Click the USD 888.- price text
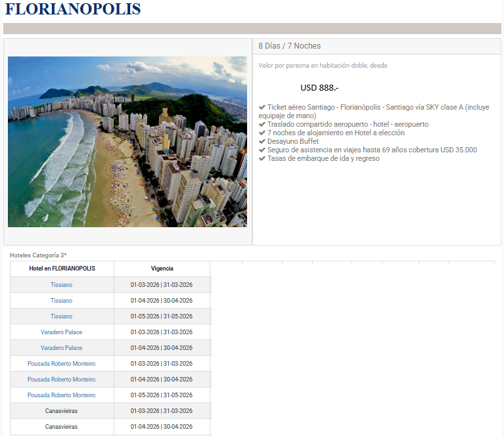 (x=319, y=87)
